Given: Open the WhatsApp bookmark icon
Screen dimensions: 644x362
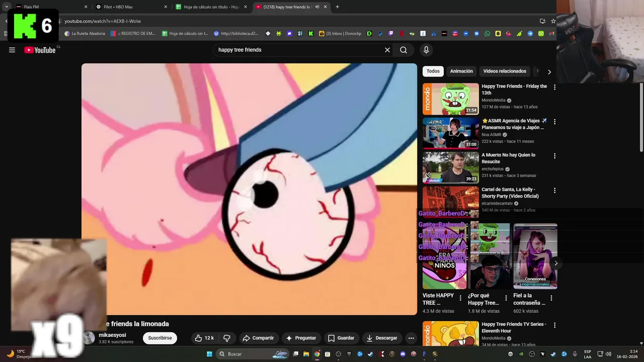Looking at the screenshot, I should point(488,34).
